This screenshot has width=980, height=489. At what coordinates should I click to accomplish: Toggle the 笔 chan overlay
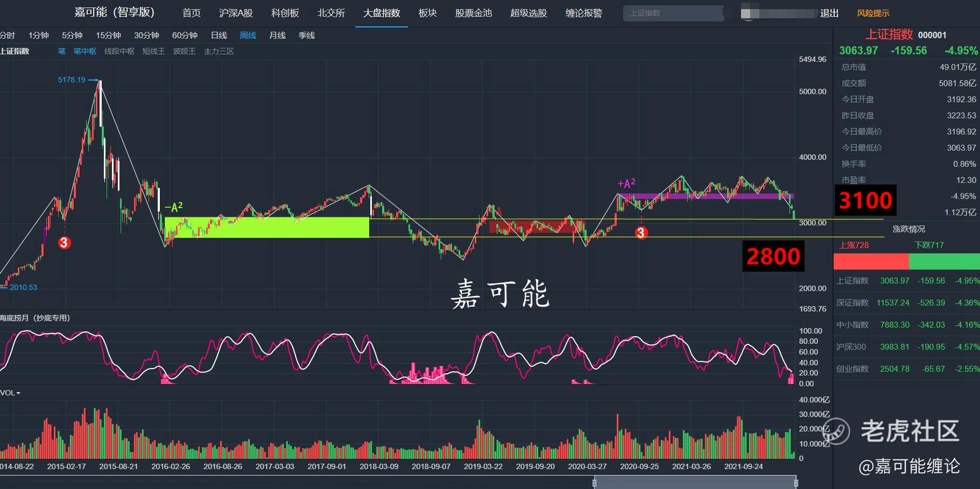pos(62,51)
